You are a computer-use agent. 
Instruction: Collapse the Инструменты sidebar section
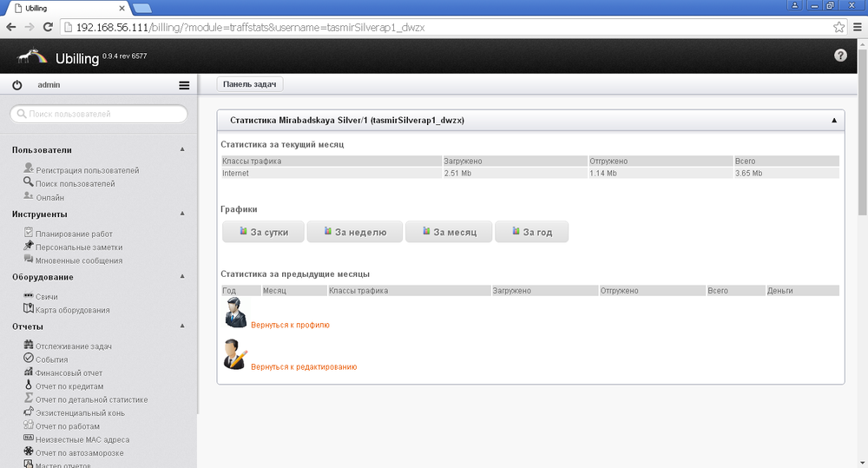click(182, 214)
